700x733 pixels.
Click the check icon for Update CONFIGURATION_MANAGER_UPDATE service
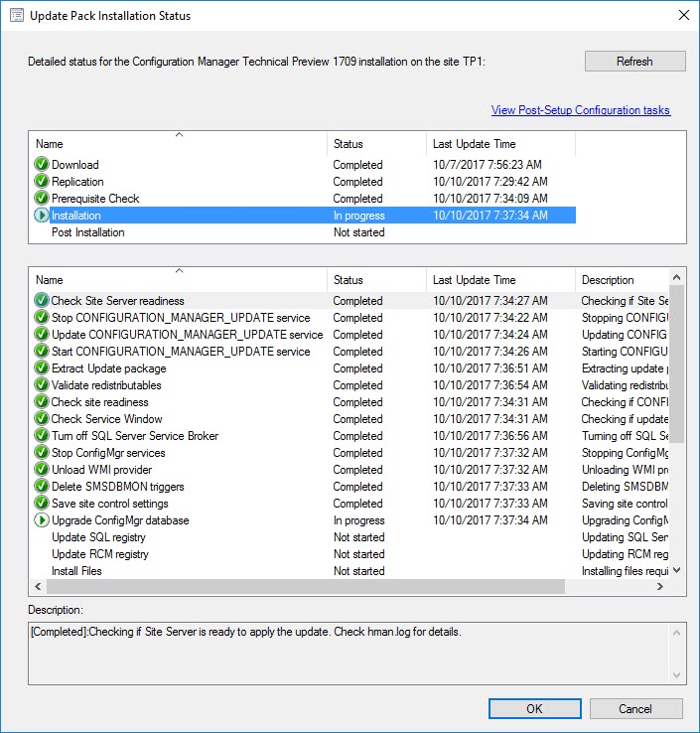click(42, 334)
